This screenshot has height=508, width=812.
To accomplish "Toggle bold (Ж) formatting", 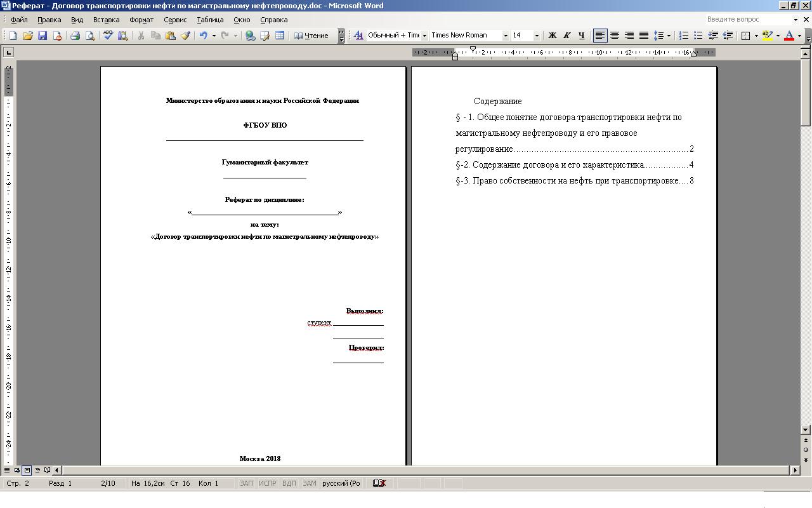I will click(x=552, y=36).
